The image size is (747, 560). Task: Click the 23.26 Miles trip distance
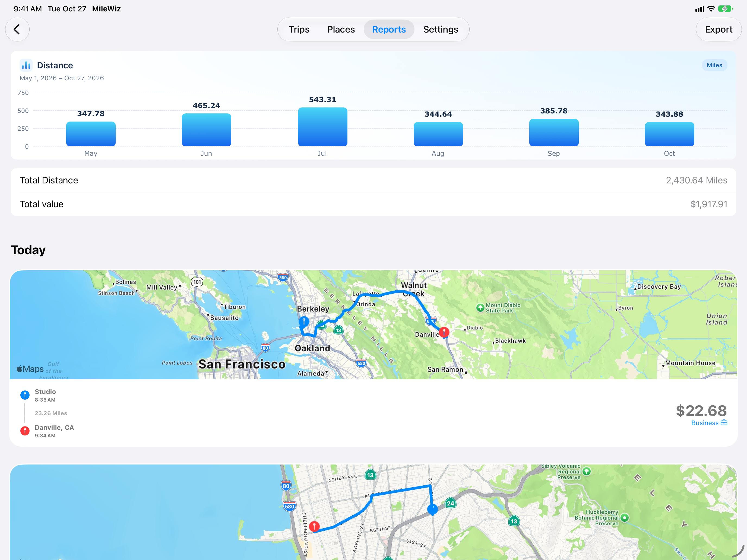pyautogui.click(x=51, y=413)
